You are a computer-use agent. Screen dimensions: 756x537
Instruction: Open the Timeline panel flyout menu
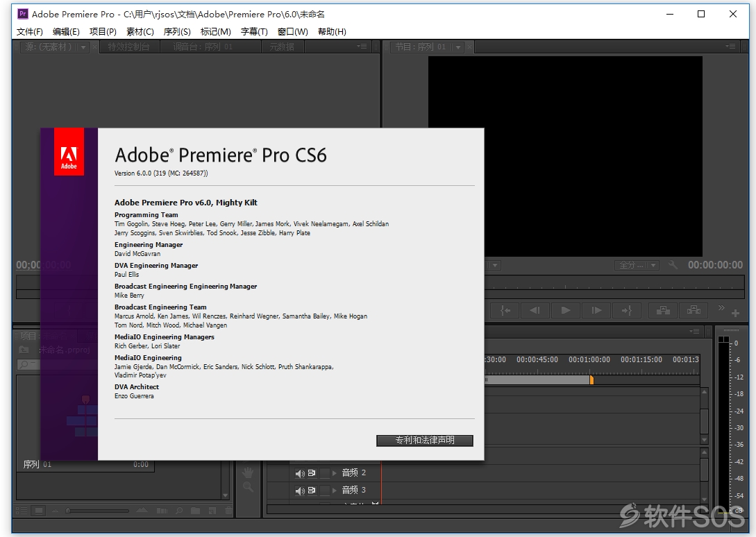point(694,331)
